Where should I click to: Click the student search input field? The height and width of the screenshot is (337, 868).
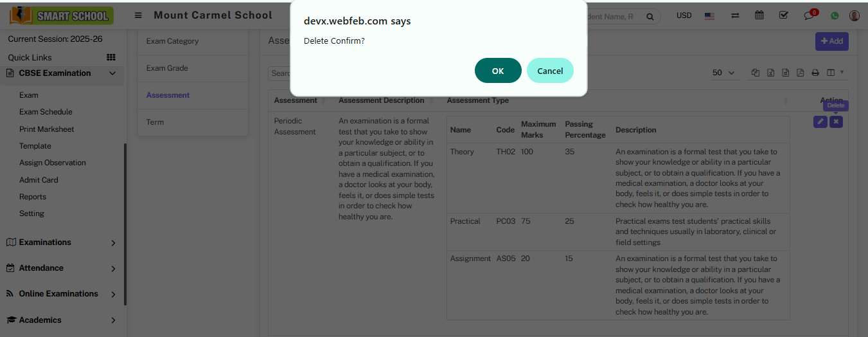(617, 17)
